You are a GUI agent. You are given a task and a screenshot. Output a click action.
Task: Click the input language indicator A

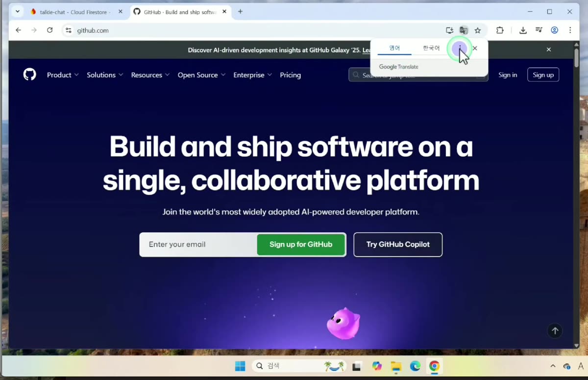pos(581,366)
